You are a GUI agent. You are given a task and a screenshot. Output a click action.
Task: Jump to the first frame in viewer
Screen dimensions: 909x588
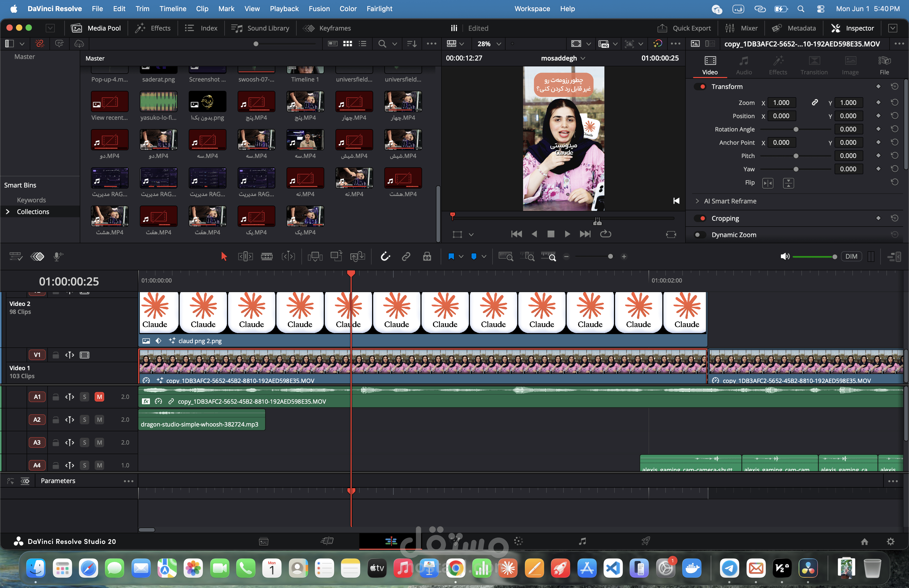click(x=516, y=234)
